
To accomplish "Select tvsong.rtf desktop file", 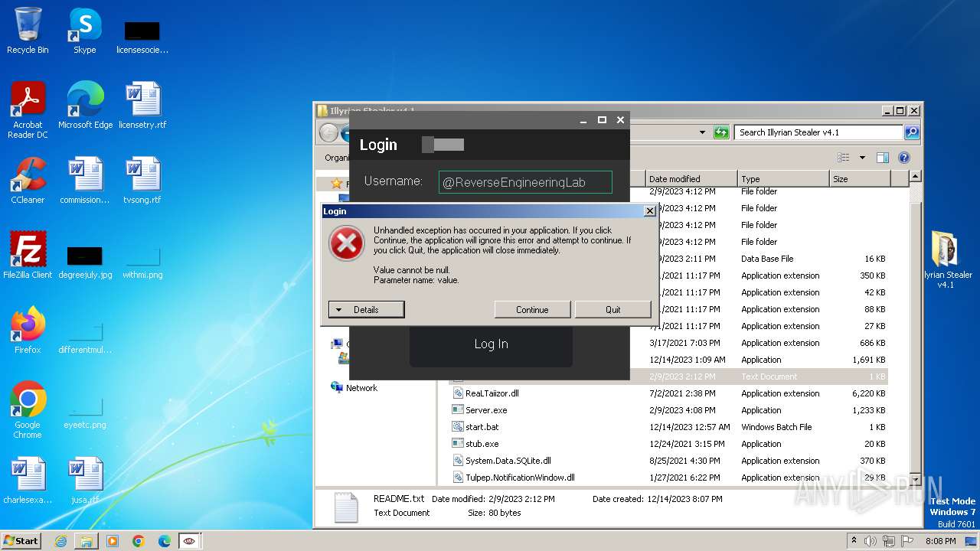I will pos(142,181).
